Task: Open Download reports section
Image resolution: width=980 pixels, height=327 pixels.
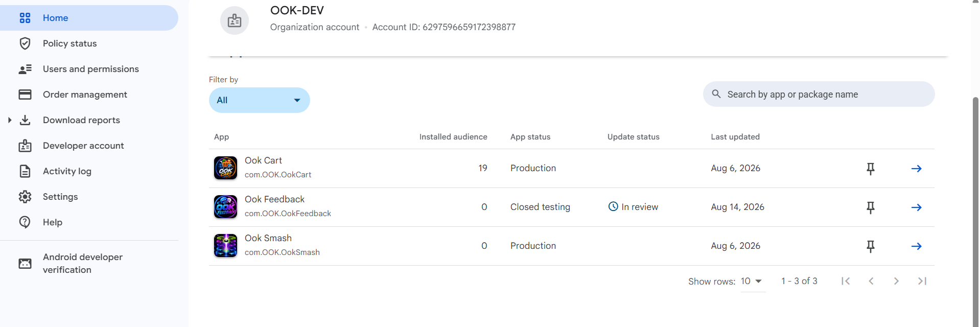Action: 89,120
